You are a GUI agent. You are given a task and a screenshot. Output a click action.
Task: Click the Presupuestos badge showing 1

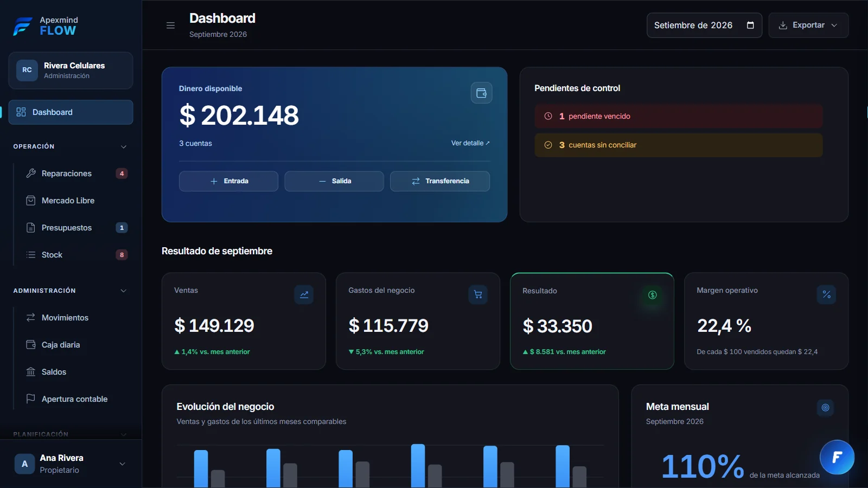(x=122, y=228)
